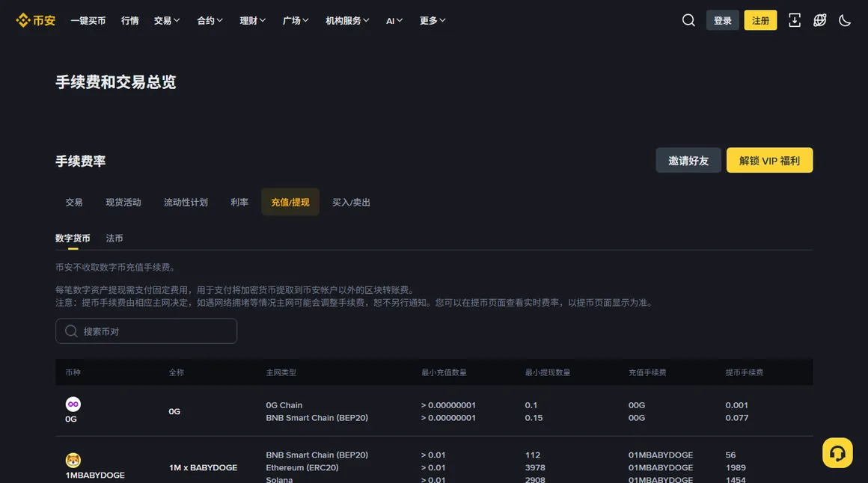The height and width of the screenshot is (483, 868).
Task: Click the 提币手续费 column header
Action: click(745, 373)
